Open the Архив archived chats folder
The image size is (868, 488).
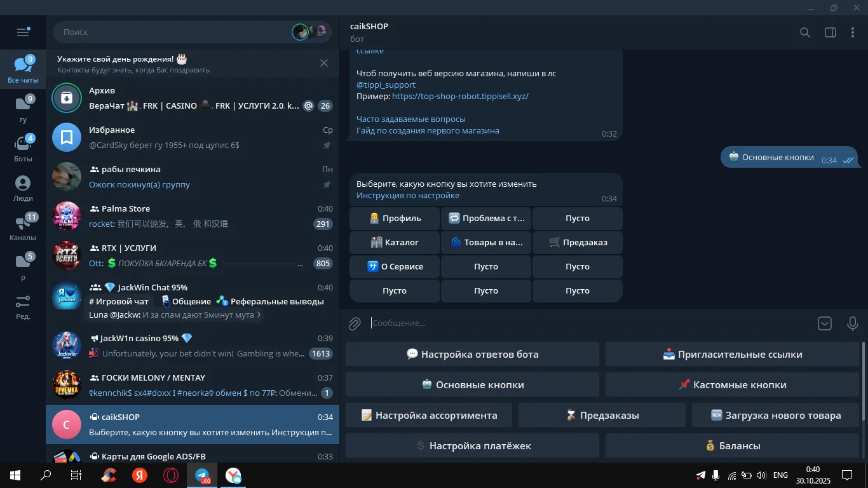(x=193, y=98)
